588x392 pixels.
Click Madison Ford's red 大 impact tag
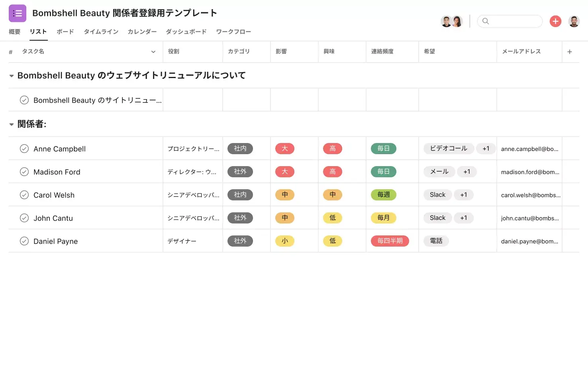pos(285,172)
